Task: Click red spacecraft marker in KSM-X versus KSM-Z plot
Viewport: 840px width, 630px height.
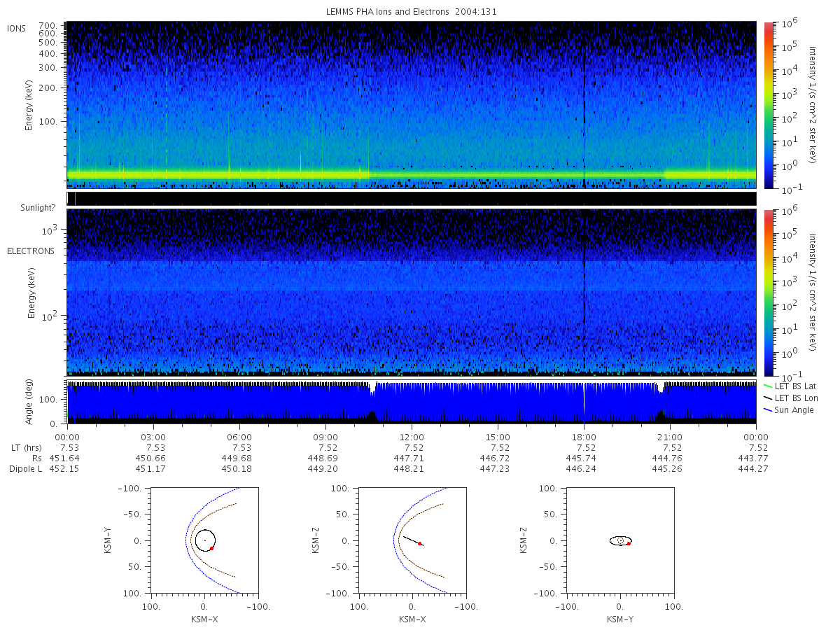Action: coord(420,543)
